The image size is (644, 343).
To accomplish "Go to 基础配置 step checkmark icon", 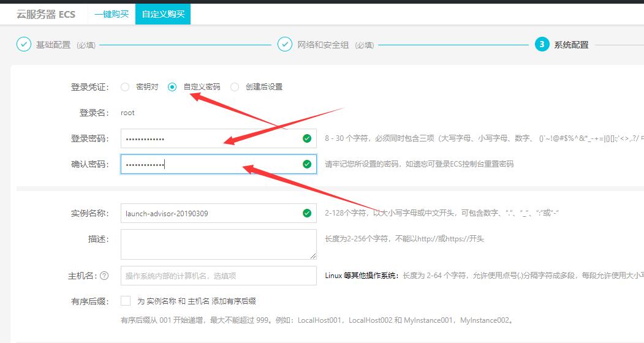I will tap(24, 44).
